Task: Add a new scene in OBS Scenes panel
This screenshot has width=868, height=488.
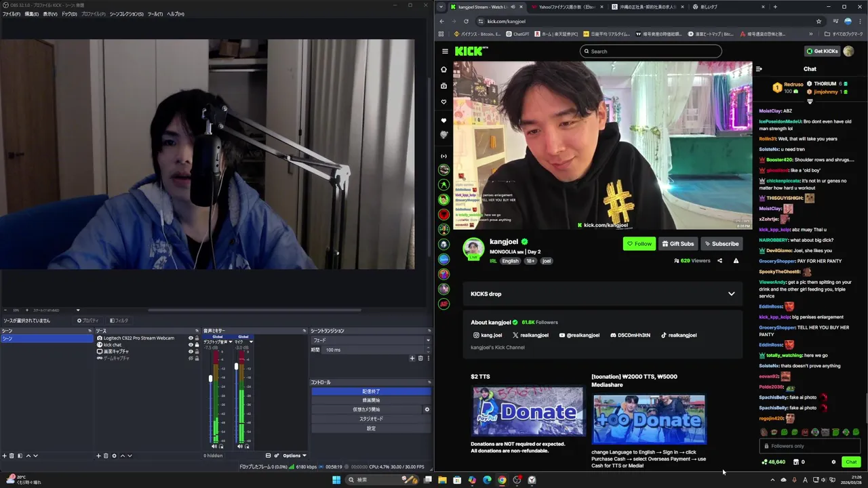Action: coord(3,455)
